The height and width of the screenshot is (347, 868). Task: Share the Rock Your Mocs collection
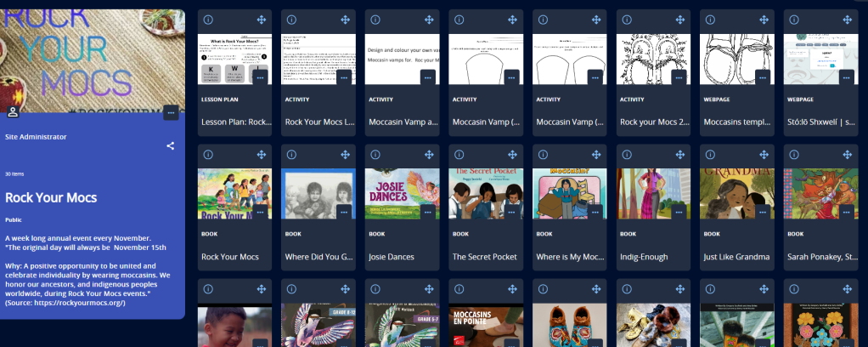pos(170,145)
